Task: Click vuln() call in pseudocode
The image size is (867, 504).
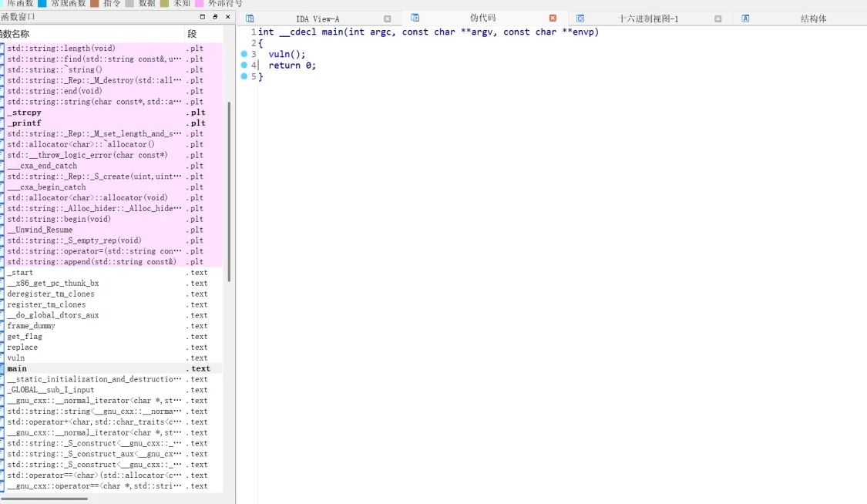Action: tap(287, 54)
